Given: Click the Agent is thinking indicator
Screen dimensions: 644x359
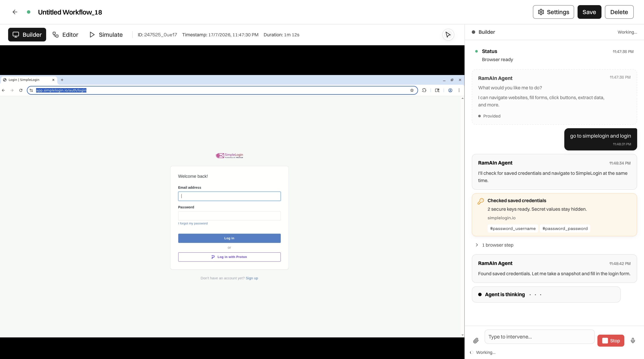Looking at the screenshot, I should [x=546, y=294].
